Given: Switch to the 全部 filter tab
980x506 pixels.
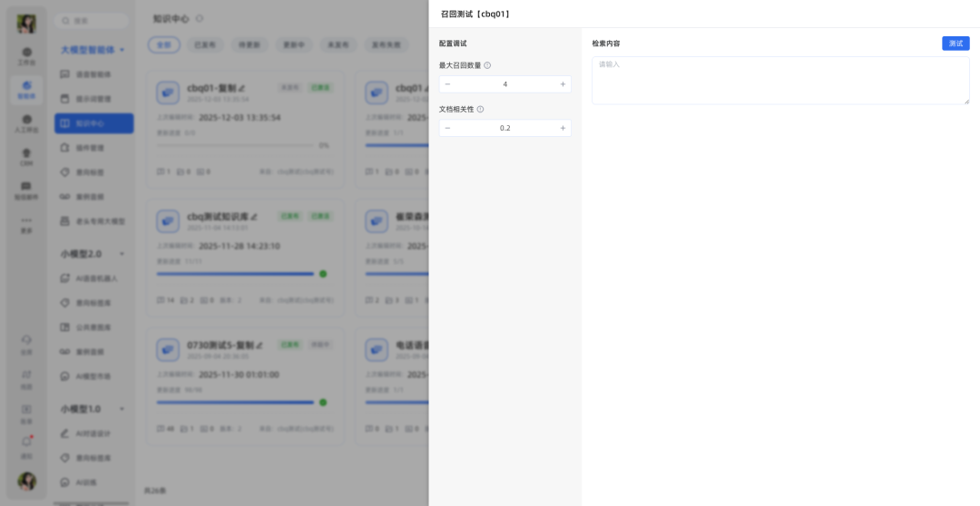Looking at the screenshot, I should tap(163, 44).
